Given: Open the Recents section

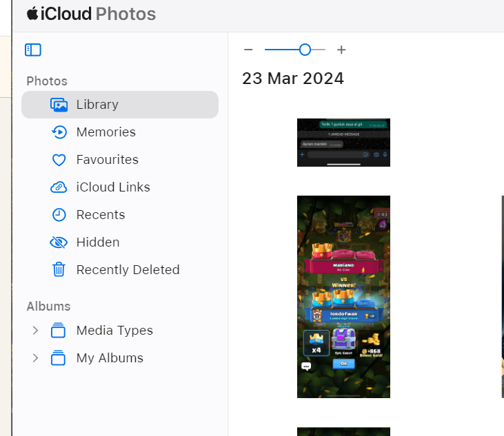Looking at the screenshot, I should [120, 215].
